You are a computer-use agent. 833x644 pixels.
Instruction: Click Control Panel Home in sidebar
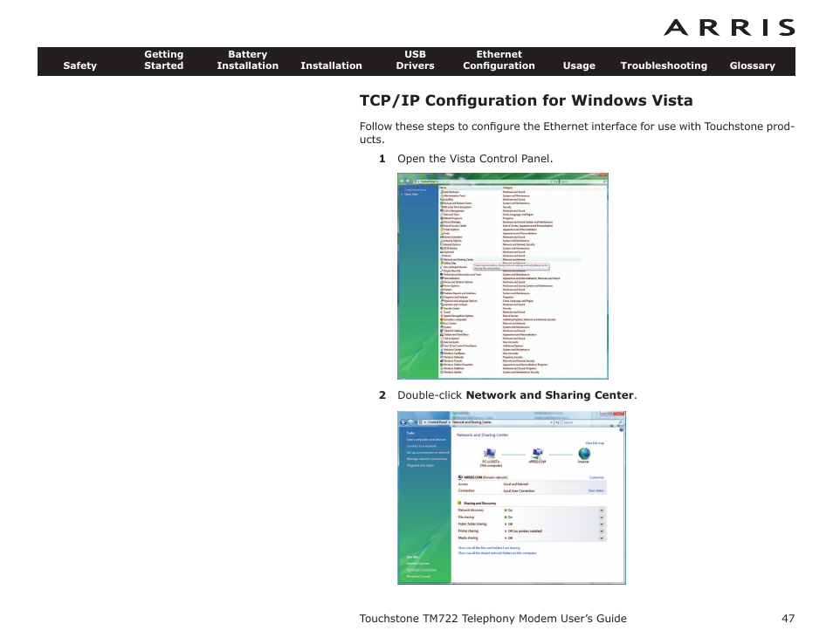coord(416,189)
